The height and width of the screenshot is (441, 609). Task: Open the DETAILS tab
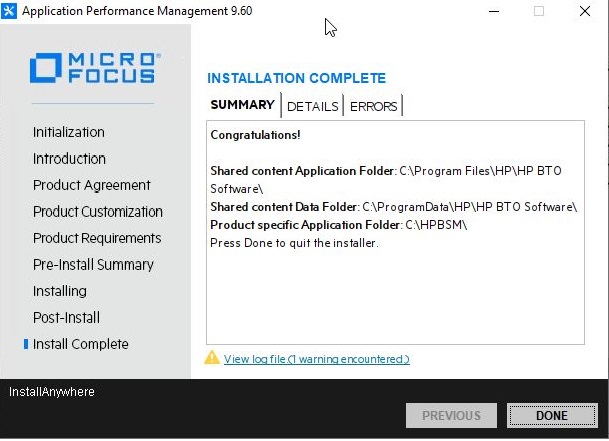pyautogui.click(x=312, y=106)
